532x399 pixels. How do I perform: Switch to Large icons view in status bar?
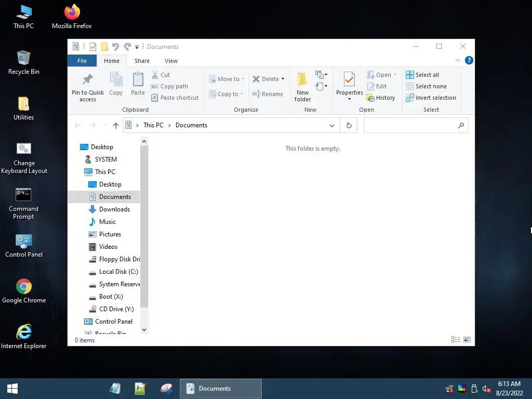point(467,340)
